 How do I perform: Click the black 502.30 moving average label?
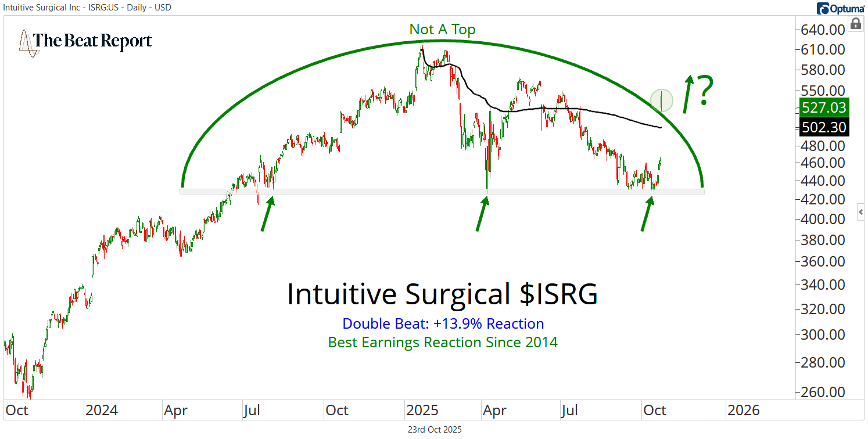(x=823, y=127)
